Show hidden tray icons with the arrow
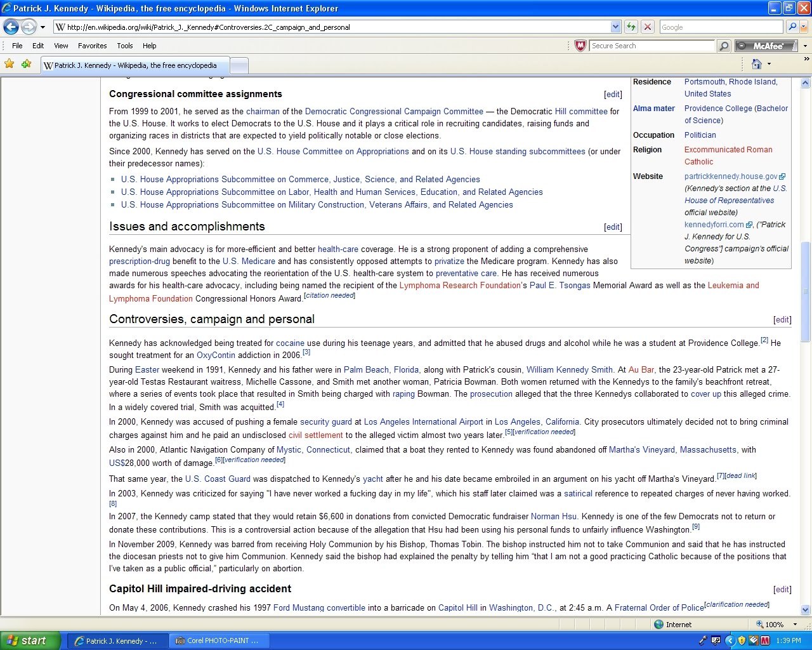This screenshot has width=812, height=650. click(730, 640)
